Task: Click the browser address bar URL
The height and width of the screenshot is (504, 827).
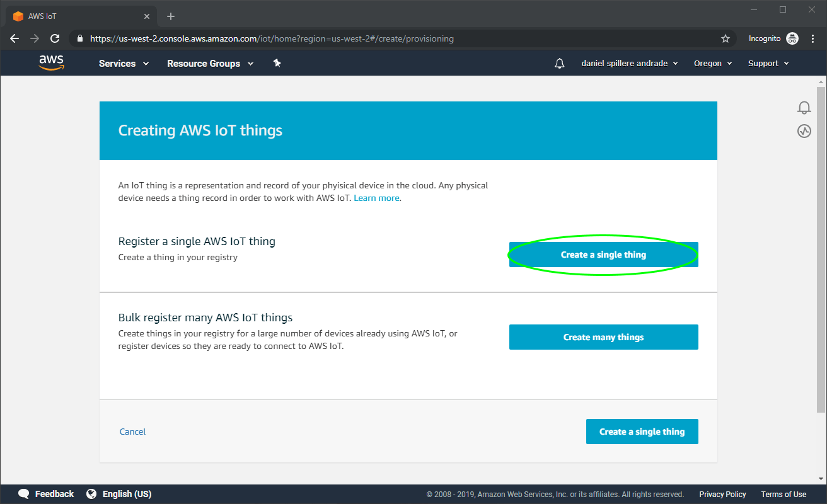Action: (x=271, y=38)
